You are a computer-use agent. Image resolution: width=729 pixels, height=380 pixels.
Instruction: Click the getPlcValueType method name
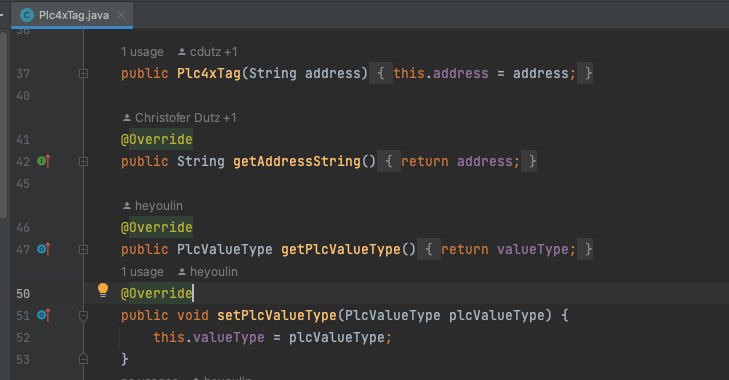(x=341, y=250)
